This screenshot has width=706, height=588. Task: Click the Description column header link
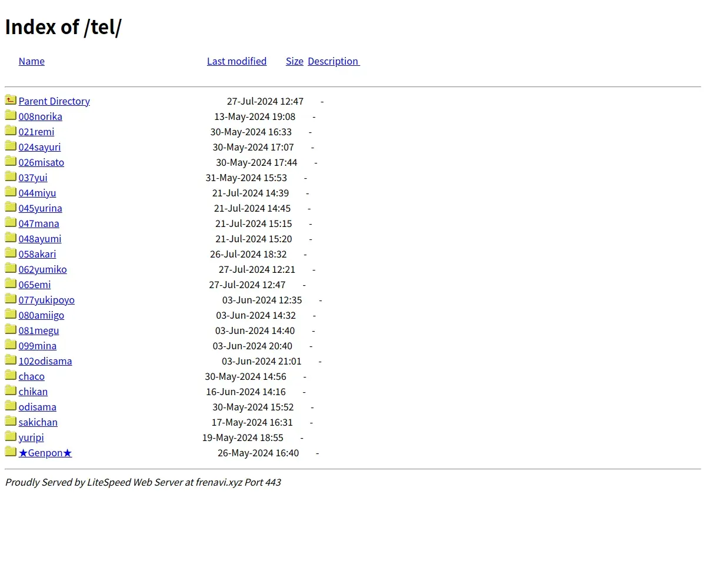point(333,61)
